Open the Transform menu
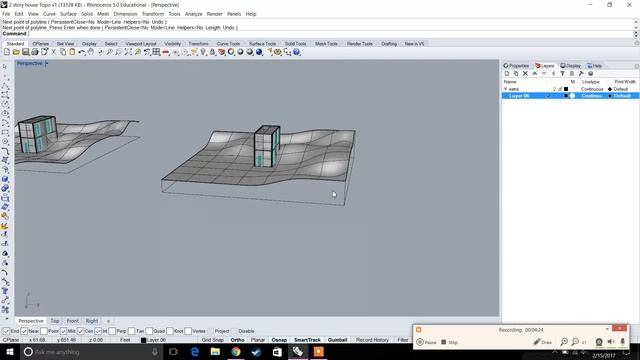640x360 pixels. (x=153, y=14)
